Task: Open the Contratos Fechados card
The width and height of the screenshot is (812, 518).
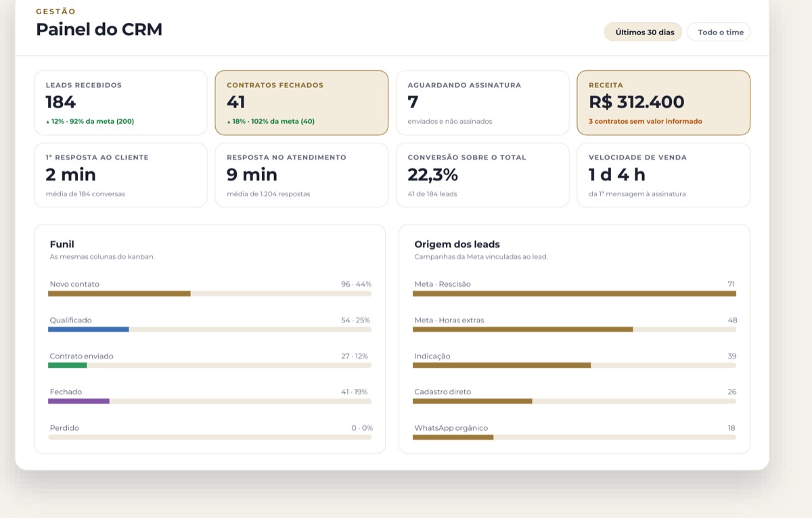Action: 302,103
